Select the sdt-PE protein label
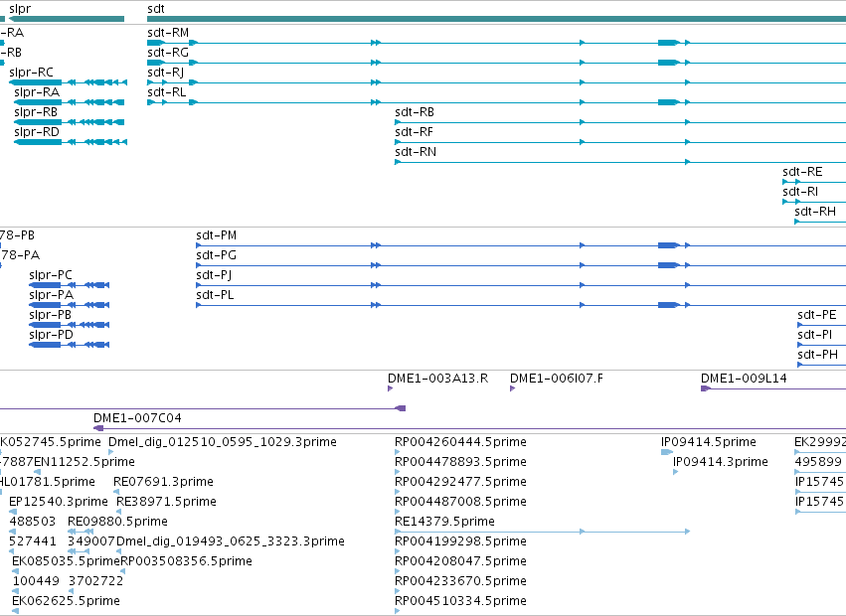The width and height of the screenshot is (846, 616). click(817, 315)
